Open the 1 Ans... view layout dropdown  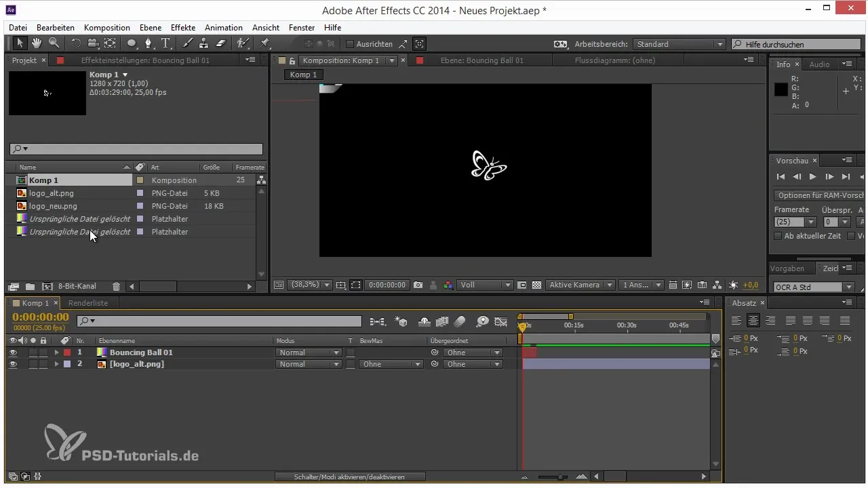pos(640,285)
